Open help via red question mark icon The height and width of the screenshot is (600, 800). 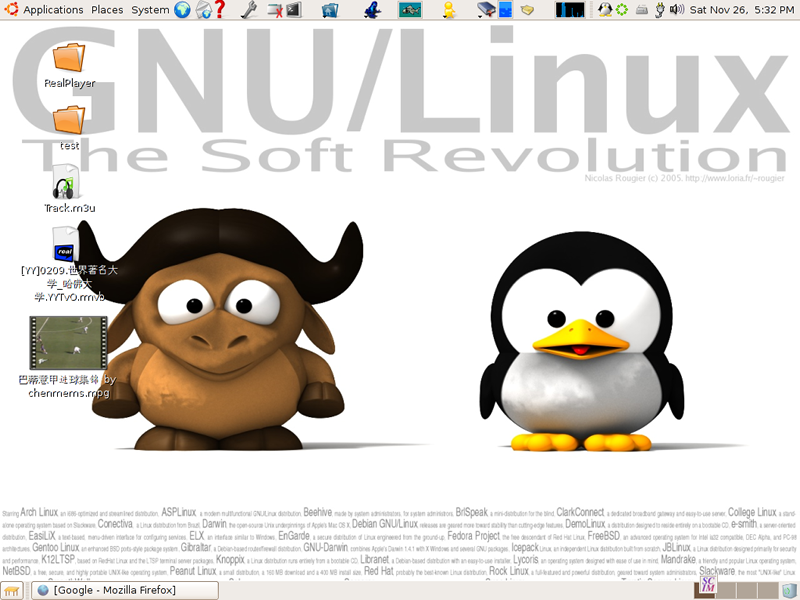(x=220, y=9)
